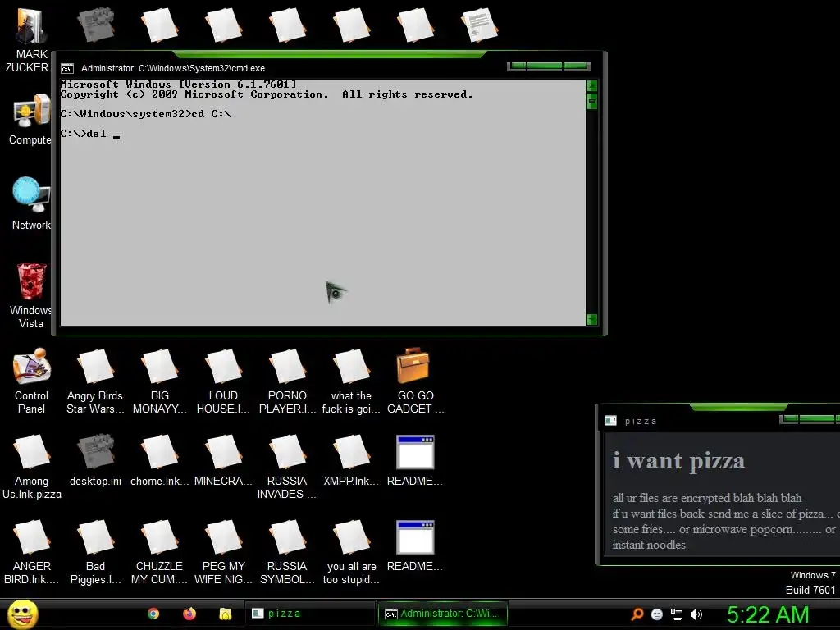Click the cmd.exe window title text
The image size is (840, 630).
pyautogui.click(x=173, y=69)
